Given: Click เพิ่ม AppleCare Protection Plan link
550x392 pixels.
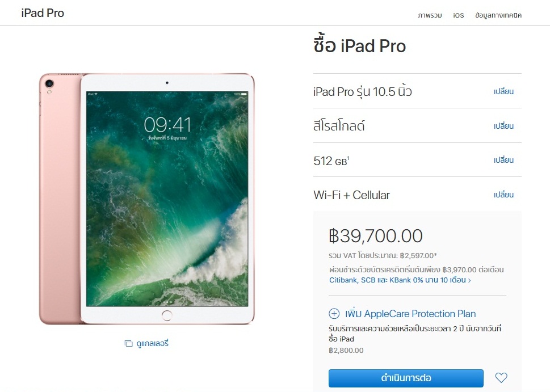Looking at the screenshot, I should [410, 314].
